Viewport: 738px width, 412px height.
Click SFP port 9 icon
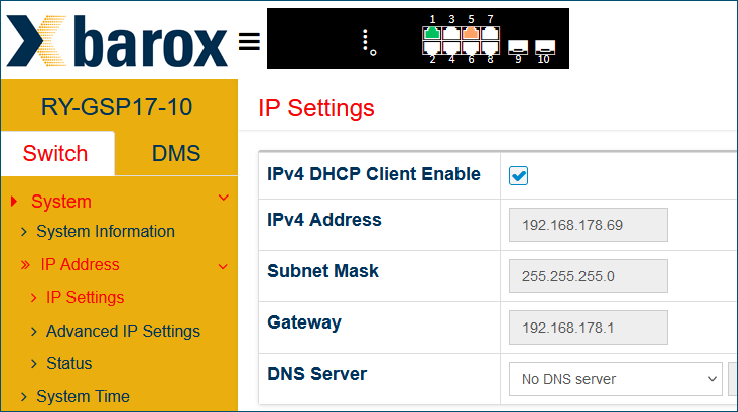[x=518, y=46]
